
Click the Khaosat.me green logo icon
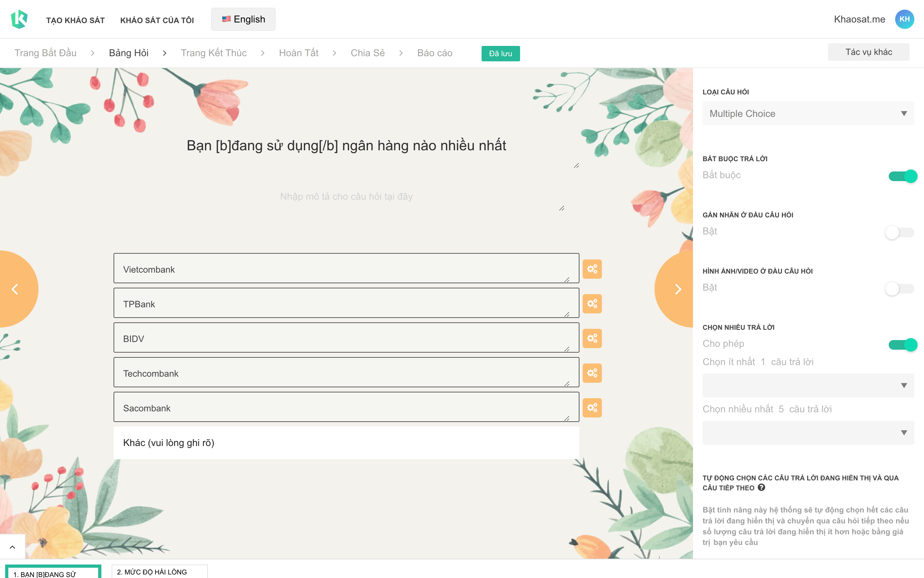click(19, 19)
